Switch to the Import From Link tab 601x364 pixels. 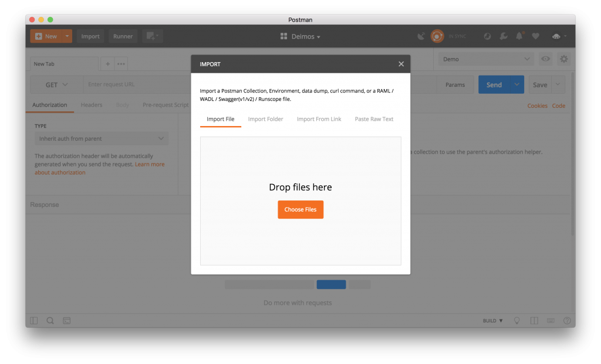coord(319,119)
